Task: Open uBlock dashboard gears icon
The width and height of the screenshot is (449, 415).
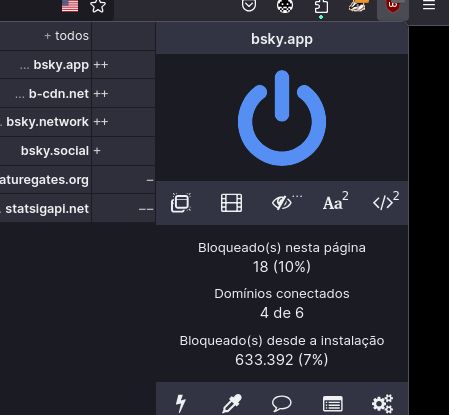Action: tap(383, 403)
